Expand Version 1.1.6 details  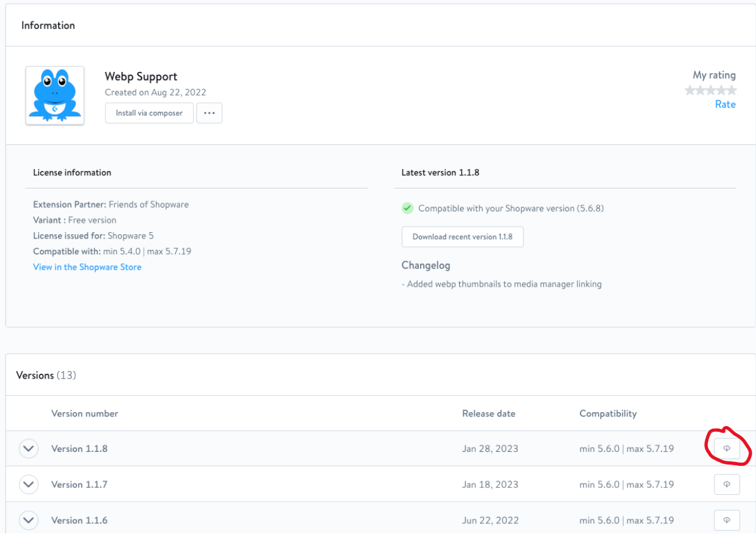[28, 521]
